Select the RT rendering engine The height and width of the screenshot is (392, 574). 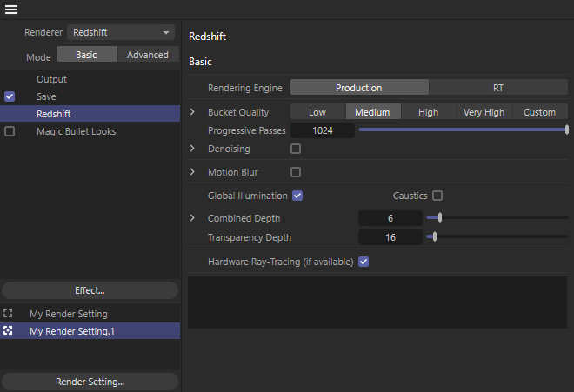498,88
